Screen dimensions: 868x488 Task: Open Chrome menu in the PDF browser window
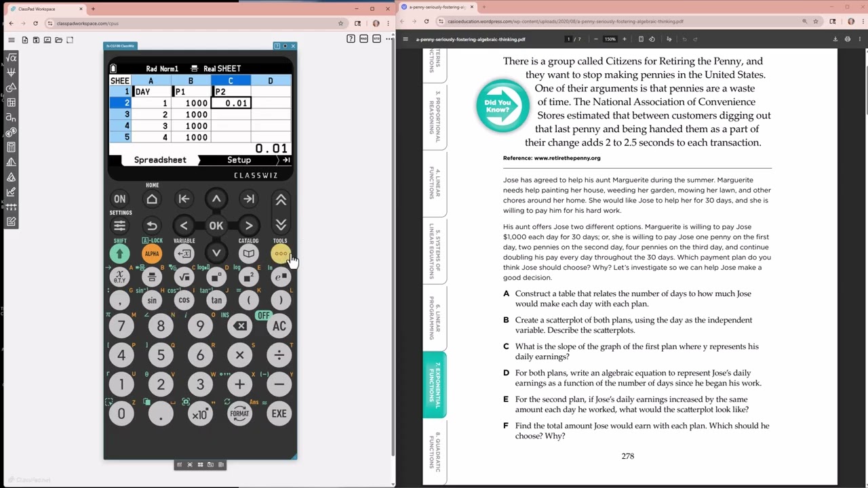point(862,22)
